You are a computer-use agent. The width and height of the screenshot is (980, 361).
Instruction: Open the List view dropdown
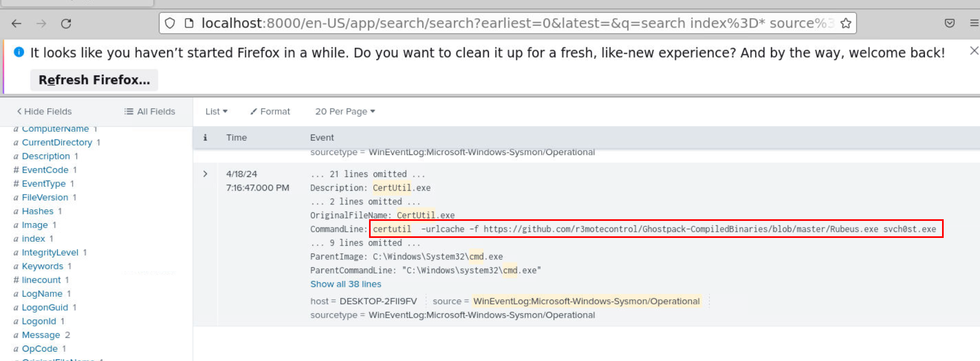(x=216, y=112)
